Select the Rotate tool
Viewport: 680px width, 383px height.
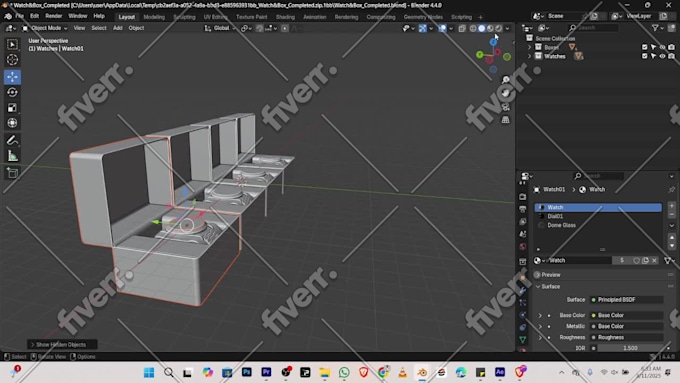tap(12, 92)
